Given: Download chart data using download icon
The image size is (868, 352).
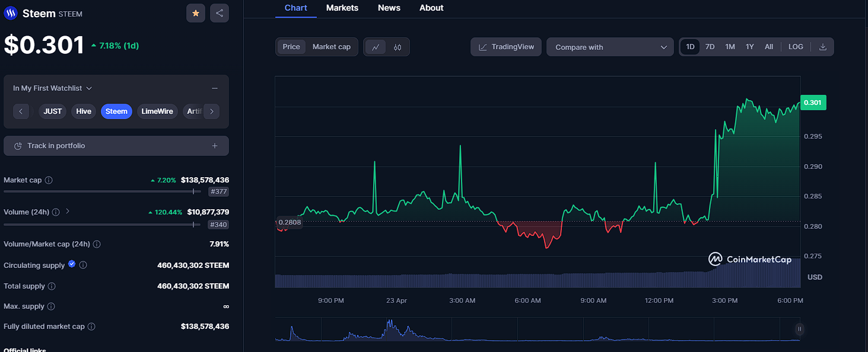Looking at the screenshot, I should pos(823,47).
